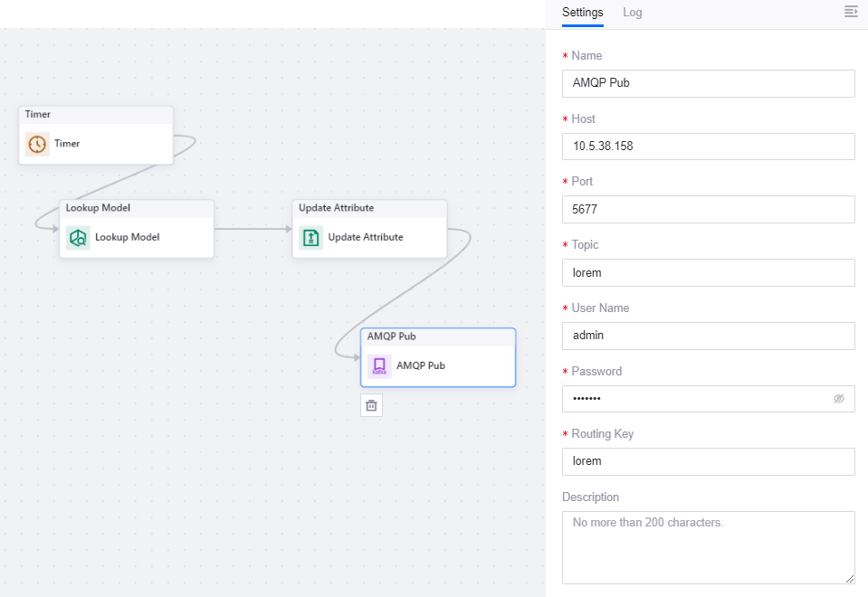Image resolution: width=868 pixels, height=597 pixels.
Task: Click the Update Attribute node title bar
Action: [369, 208]
